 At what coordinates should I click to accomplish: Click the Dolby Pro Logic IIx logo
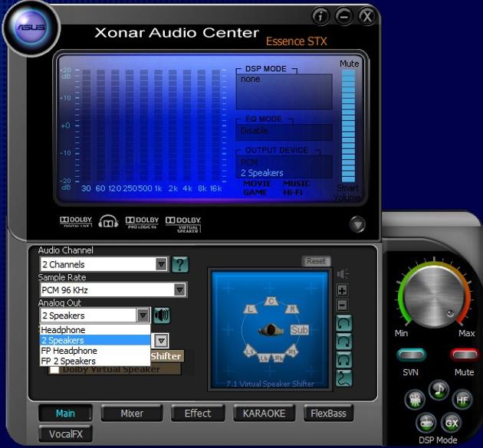[142, 222]
